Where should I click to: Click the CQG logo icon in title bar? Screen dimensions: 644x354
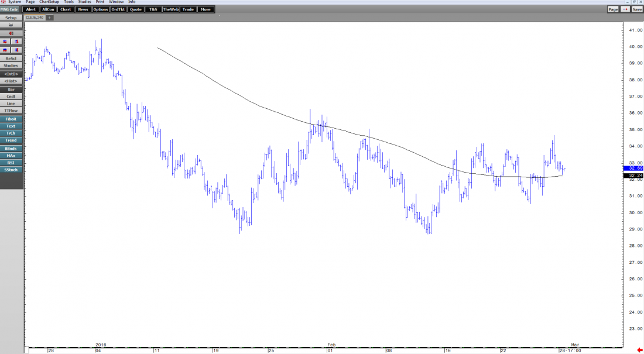click(3, 2)
